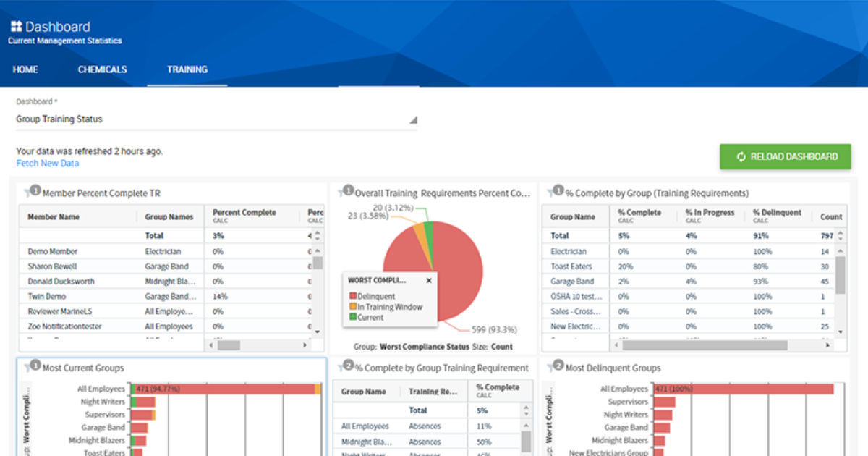Dismiss the Worst Compliance legend with the X
This screenshot has height=456, width=868.
point(428,280)
